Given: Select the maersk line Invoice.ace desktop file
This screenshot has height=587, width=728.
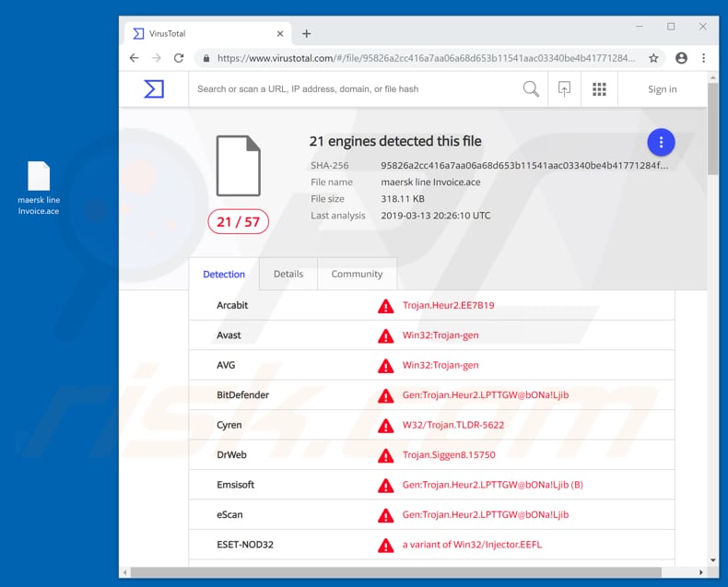Looking at the screenshot, I should click(x=39, y=188).
